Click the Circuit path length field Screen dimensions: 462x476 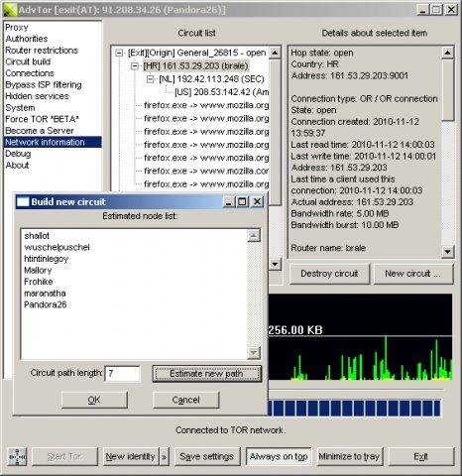122,374
